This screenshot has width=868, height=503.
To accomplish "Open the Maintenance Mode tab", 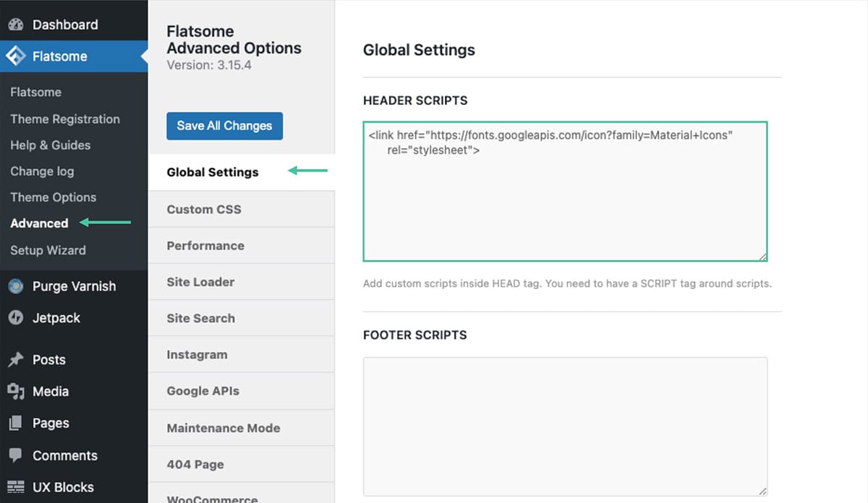I will point(223,428).
